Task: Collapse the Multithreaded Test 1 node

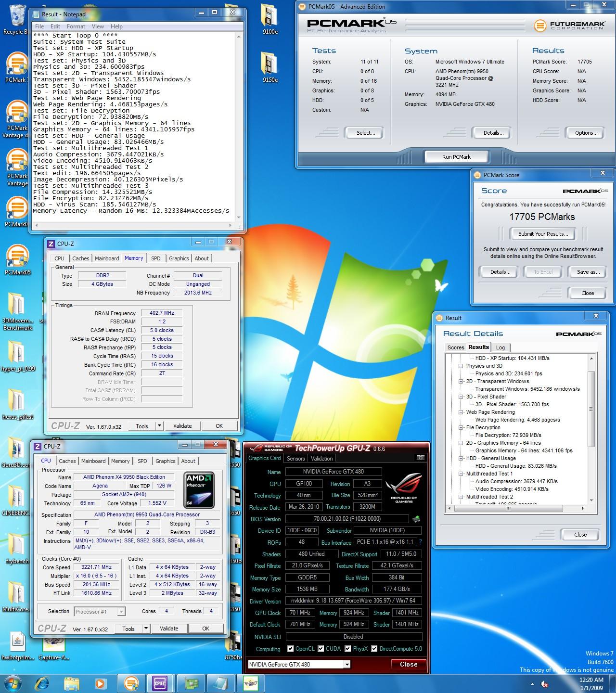Action: point(461,474)
